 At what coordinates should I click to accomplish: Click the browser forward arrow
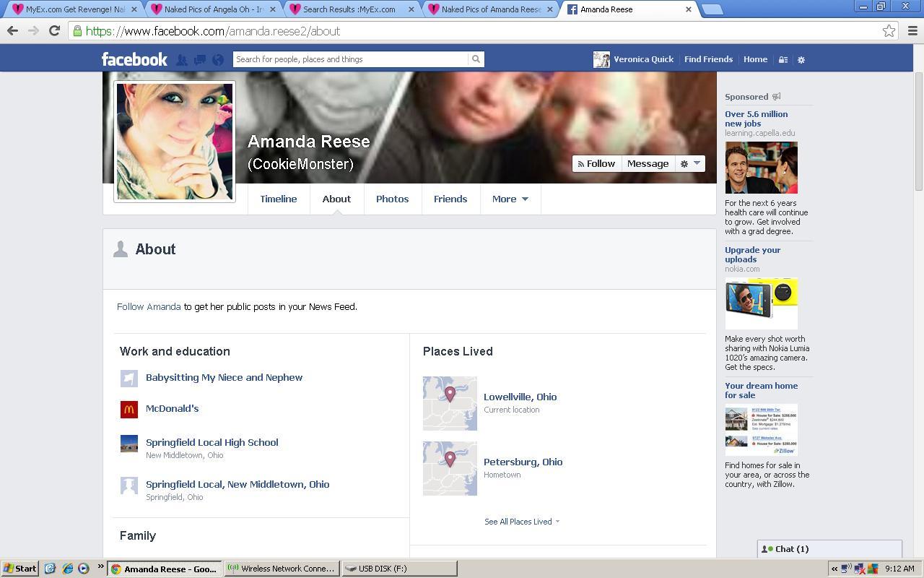pyautogui.click(x=33, y=31)
